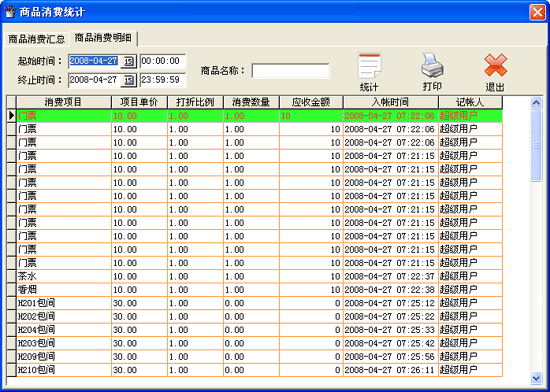Screen dimensions: 550x392
Task: Click 超级用户 in the 香烟 row
Action: click(458, 290)
